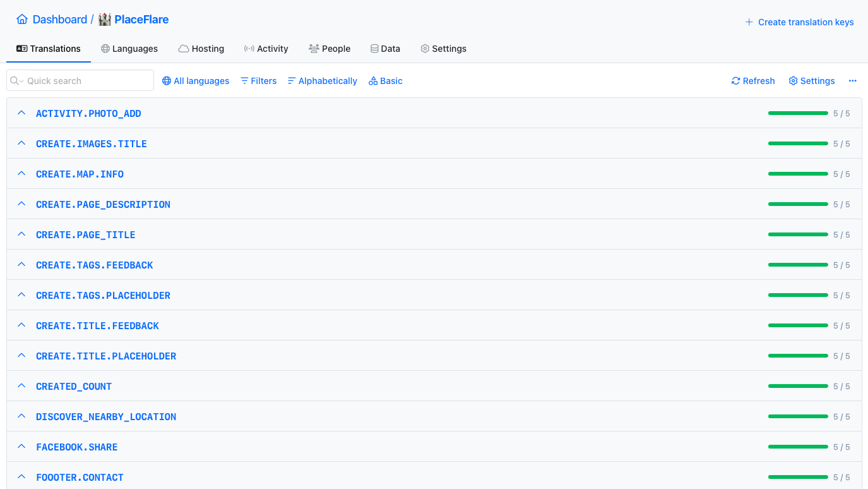Image resolution: width=868 pixels, height=489 pixels.
Task: Open the People tab
Action: point(330,49)
